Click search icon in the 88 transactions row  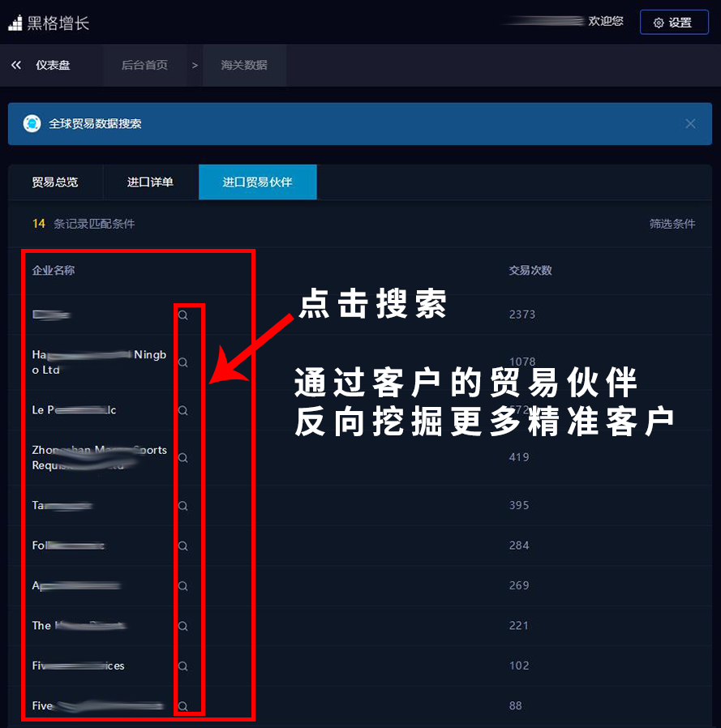183,706
